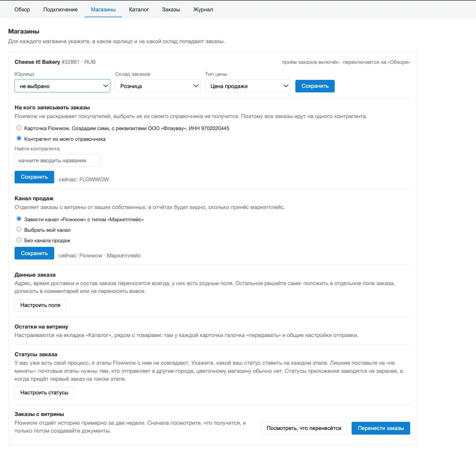476x460 pixels.
Task: Click the Заказы с витрины heading
Action: 39,414
